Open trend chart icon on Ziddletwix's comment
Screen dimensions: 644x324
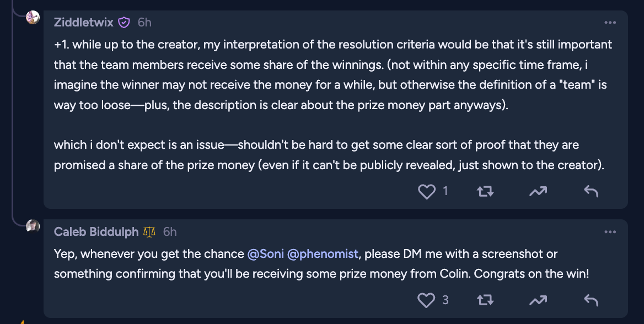tap(538, 191)
